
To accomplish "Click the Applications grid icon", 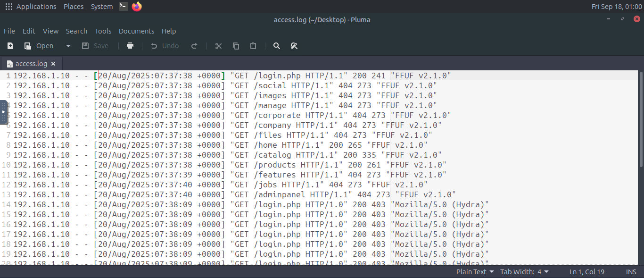I will tap(9, 7).
